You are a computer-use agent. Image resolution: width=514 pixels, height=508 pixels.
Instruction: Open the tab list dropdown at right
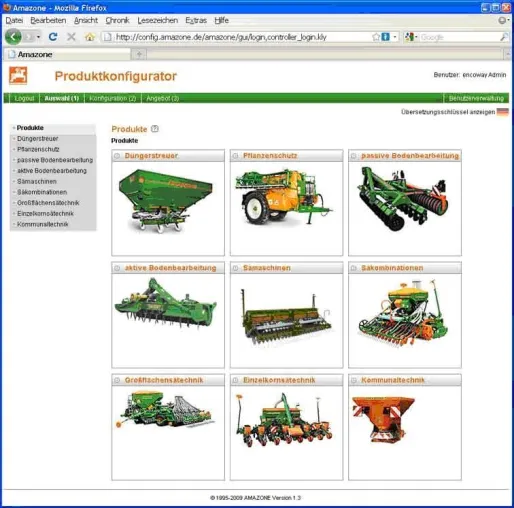click(508, 54)
